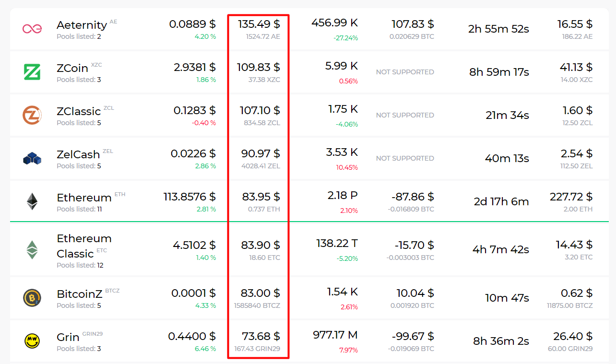This screenshot has width=616, height=364.
Task: Click the green Ethereum Classic logo
Action: tap(32, 250)
